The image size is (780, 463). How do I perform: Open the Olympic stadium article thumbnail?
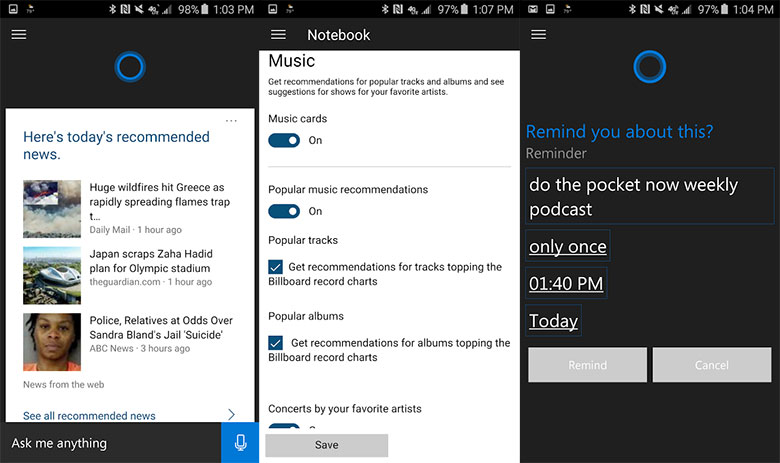(52, 275)
